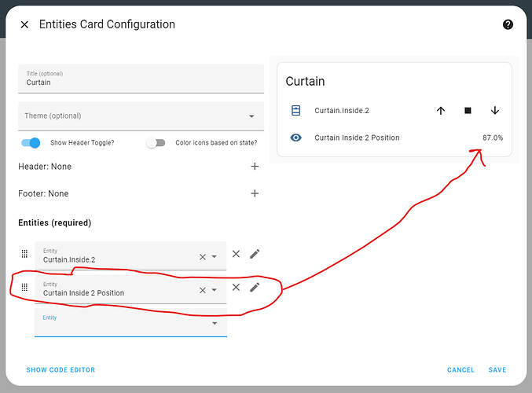Add a Header with the plus icon

(x=255, y=167)
